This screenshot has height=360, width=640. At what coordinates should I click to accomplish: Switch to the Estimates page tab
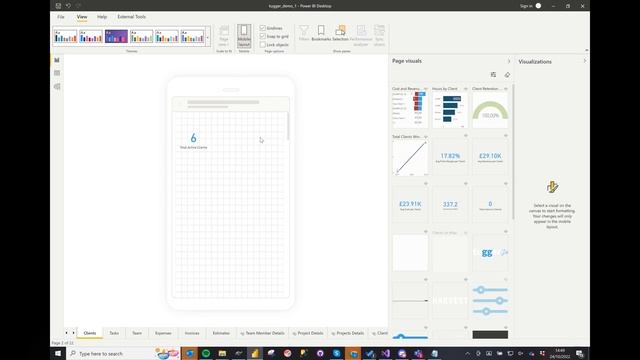(221, 333)
